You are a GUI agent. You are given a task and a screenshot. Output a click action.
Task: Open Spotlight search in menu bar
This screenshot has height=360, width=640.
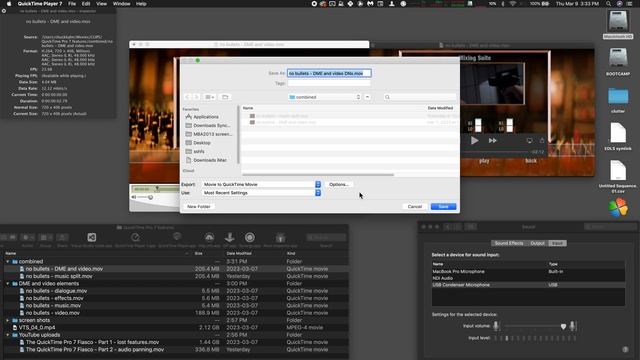[x=608, y=4]
